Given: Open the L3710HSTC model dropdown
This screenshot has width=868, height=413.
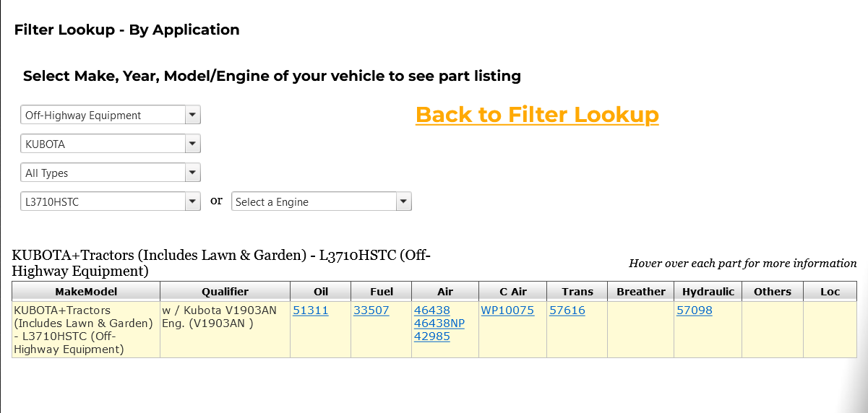Looking at the screenshot, I should pos(111,201).
